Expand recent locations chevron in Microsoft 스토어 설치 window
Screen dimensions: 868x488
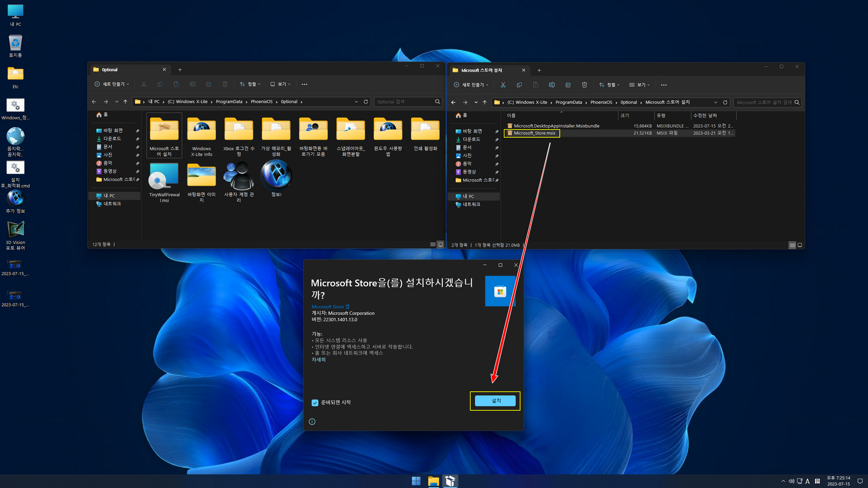(x=476, y=102)
